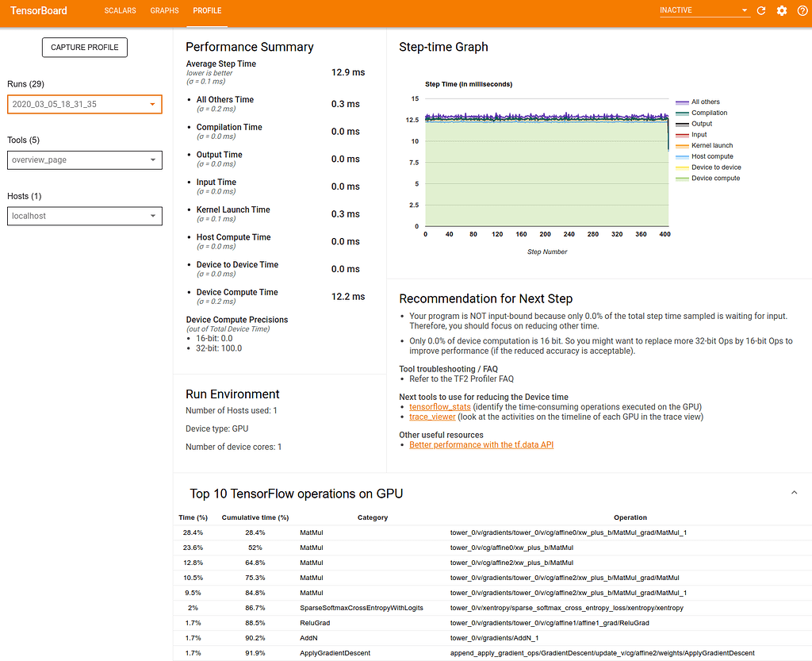Open TensorBoard settings via gear icon

[781, 11]
